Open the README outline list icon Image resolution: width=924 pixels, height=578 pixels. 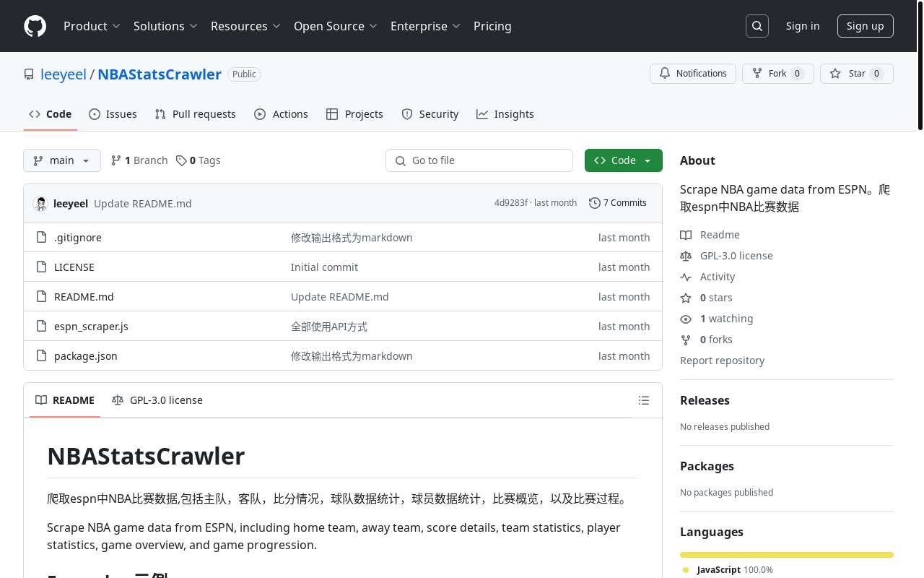[x=644, y=400]
